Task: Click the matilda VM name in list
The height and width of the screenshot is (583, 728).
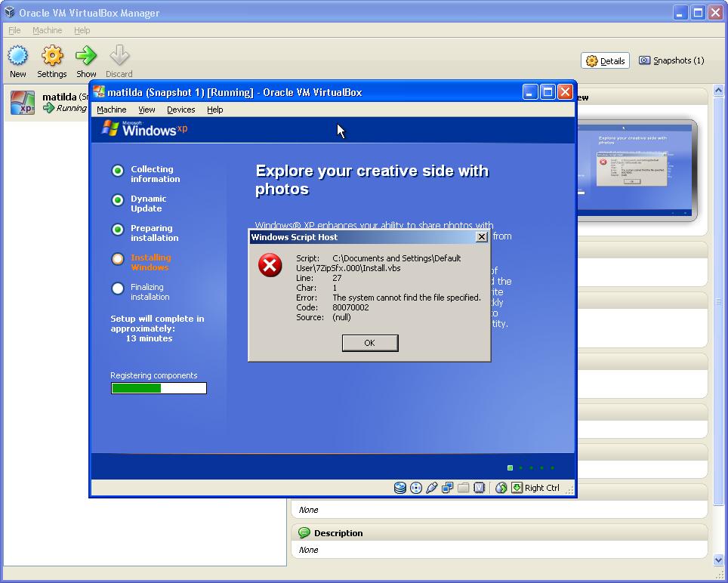Action: coord(60,97)
